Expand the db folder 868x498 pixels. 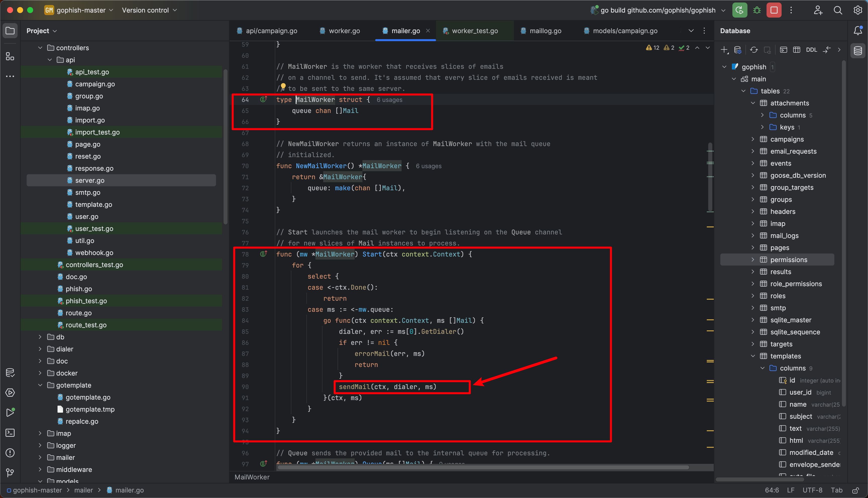coord(40,337)
